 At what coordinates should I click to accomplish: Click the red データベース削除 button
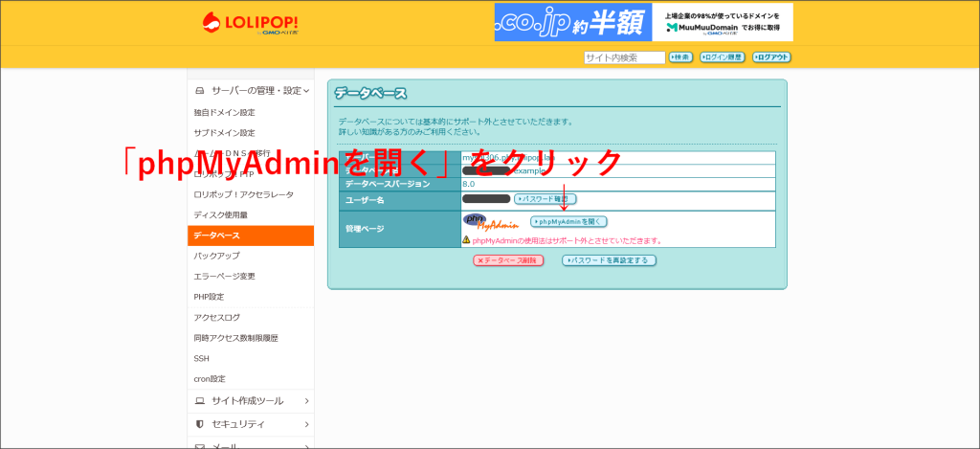[508, 260]
